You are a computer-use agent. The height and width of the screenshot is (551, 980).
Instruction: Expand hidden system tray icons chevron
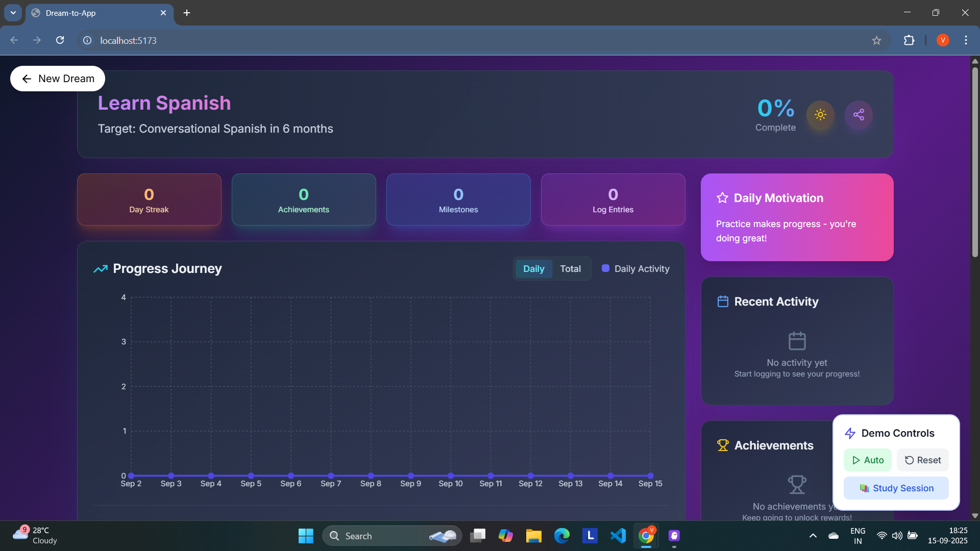tap(813, 536)
